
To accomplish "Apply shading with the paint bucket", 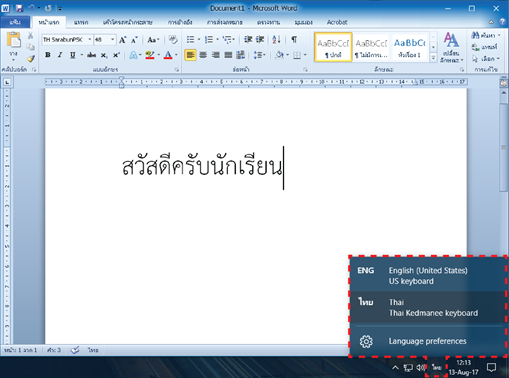I will [x=279, y=55].
